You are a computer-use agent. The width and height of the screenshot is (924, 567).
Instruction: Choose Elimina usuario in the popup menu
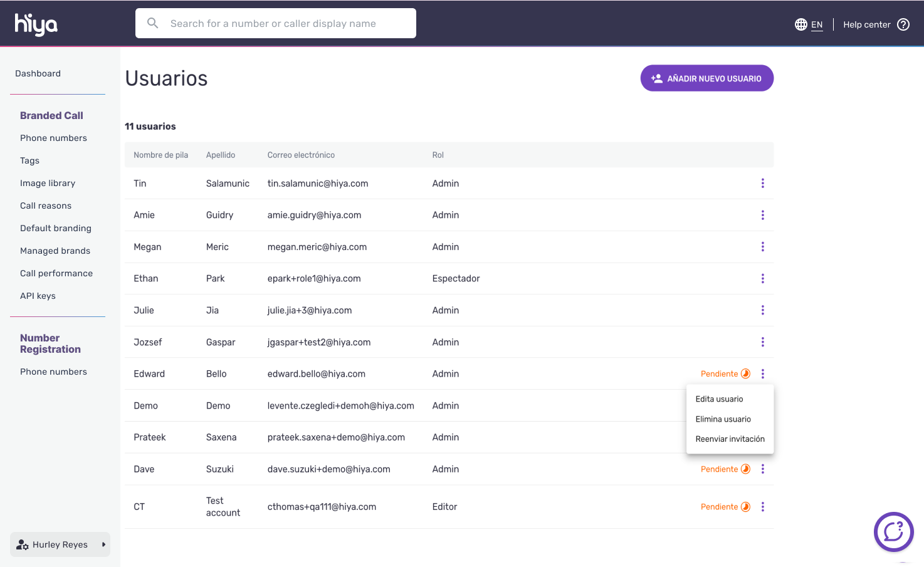click(x=723, y=419)
